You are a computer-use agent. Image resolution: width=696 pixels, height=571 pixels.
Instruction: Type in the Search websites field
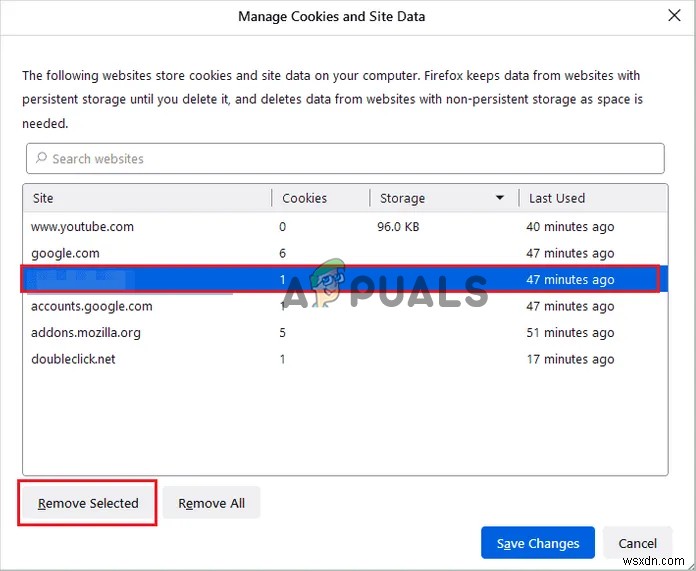[x=350, y=158]
